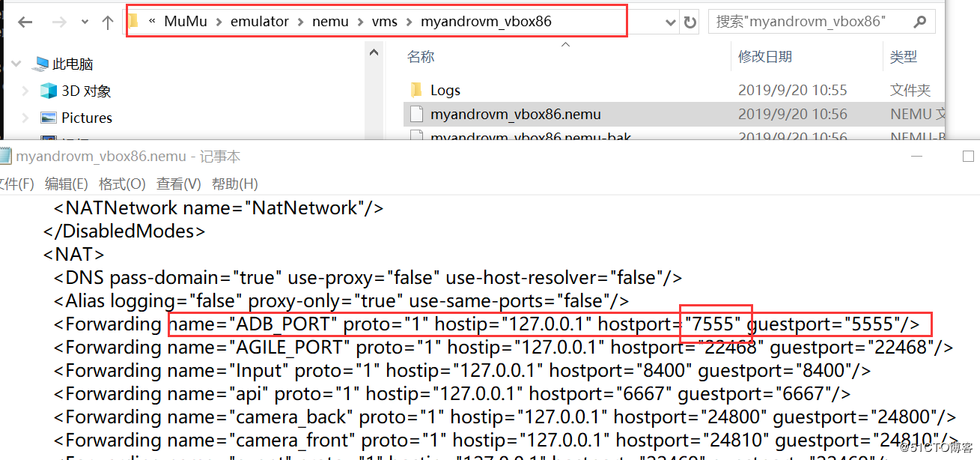This screenshot has width=980, height=460.
Task: Open Notepad 帮助(H) menu
Action: pyautogui.click(x=235, y=184)
